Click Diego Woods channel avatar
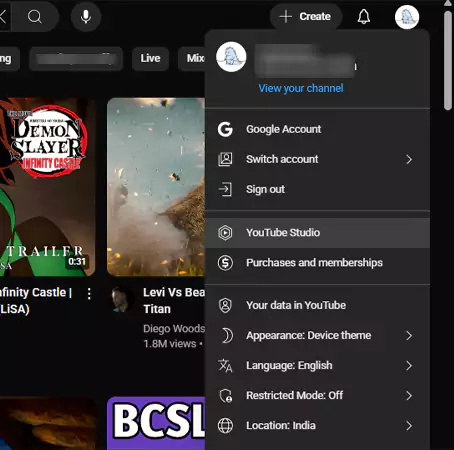454x450 pixels. click(x=121, y=300)
